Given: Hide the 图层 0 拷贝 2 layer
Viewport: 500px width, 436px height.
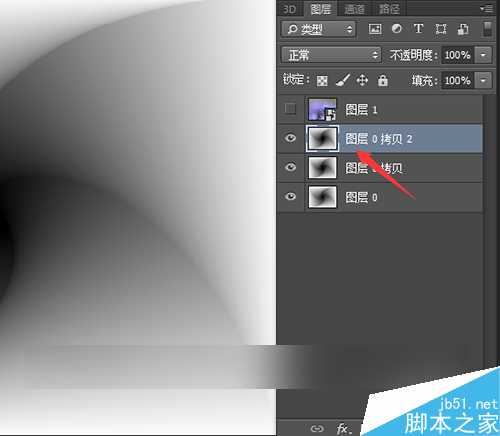Looking at the screenshot, I should click(x=290, y=138).
